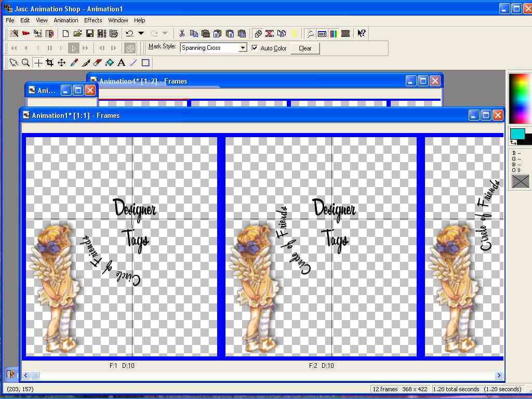Create a new blank animation
Screen dimensions: 532x399
click(x=65, y=33)
